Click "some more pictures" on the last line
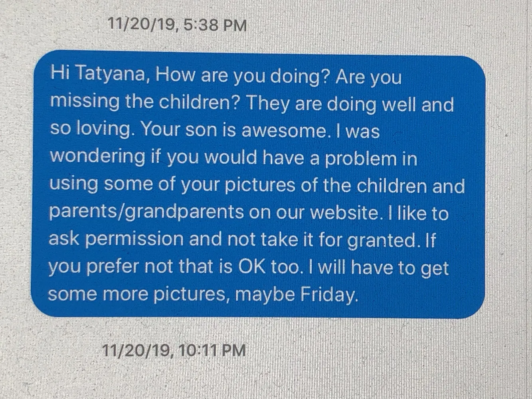 [x=138, y=294]
